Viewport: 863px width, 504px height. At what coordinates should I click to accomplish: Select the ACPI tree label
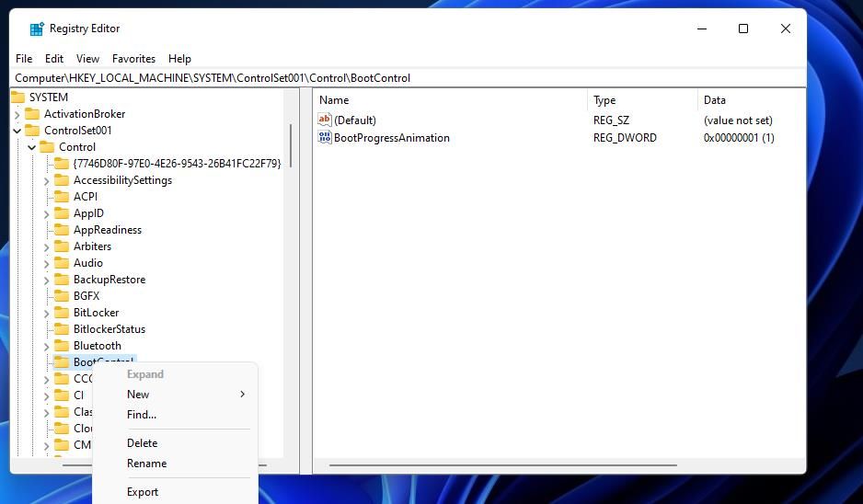[86, 197]
